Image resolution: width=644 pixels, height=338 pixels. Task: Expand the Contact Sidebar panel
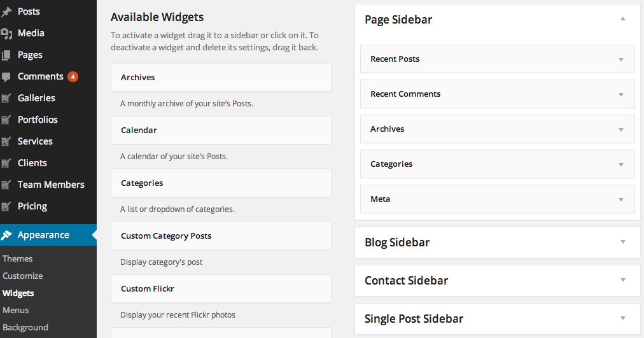coord(623,280)
